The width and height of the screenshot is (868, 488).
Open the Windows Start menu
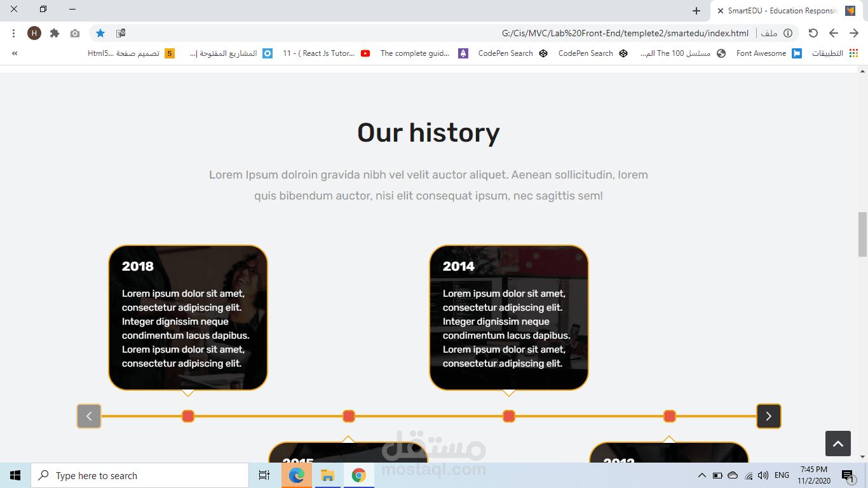pyautogui.click(x=15, y=475)
